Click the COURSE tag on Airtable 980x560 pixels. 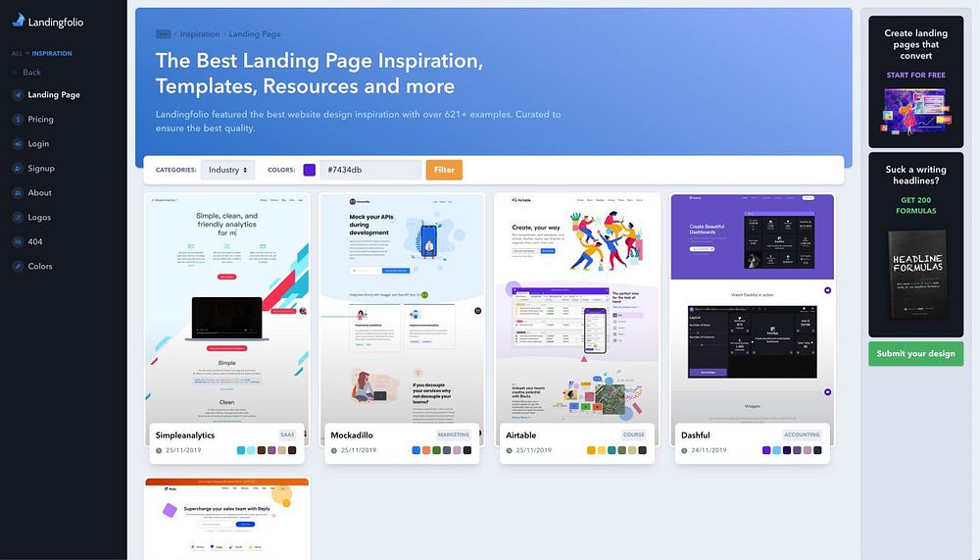pyautogui.click(x=634, y=434)
